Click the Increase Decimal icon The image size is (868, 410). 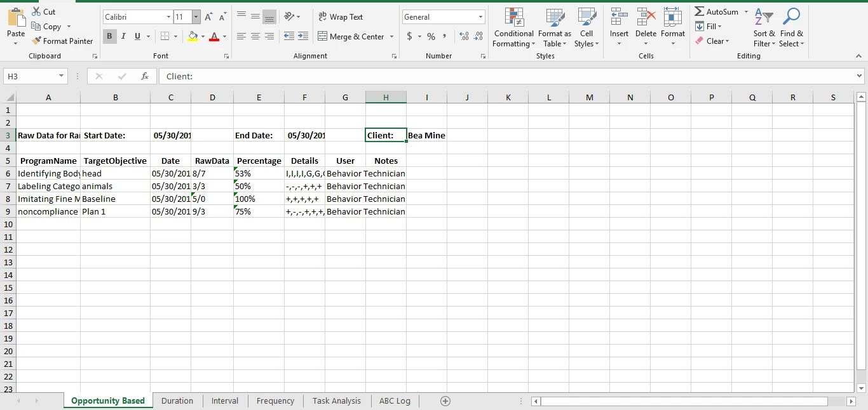pos(464,37)
